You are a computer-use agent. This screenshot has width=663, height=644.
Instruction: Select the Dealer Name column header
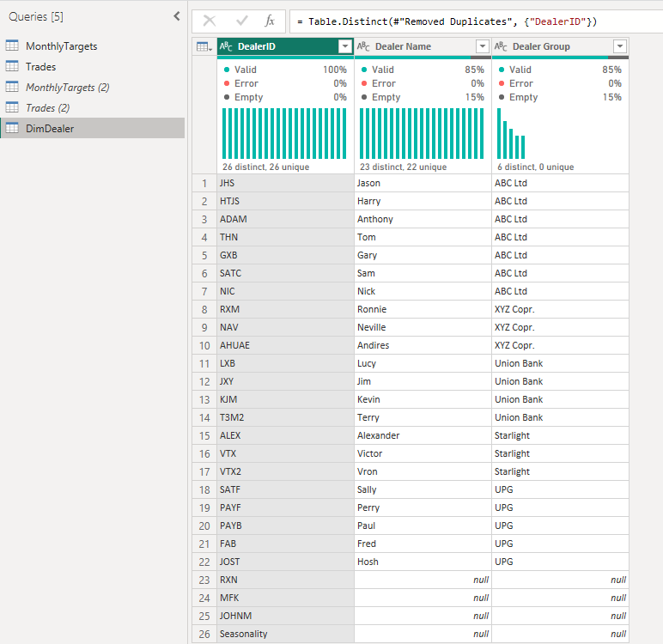[x=423, y=46]
